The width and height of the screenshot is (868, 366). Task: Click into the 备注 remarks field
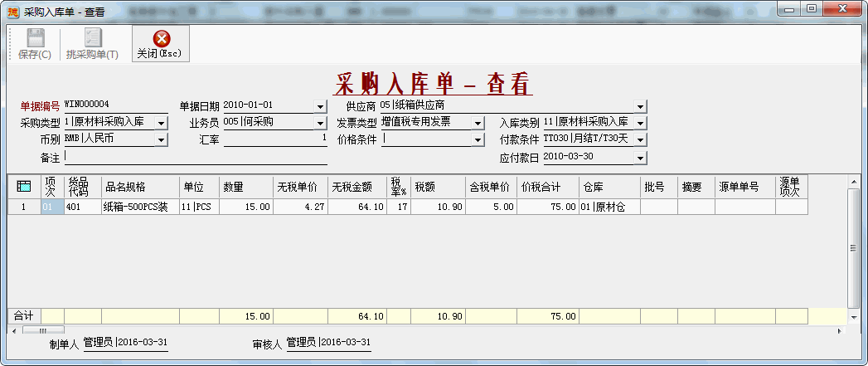[196, 158]
